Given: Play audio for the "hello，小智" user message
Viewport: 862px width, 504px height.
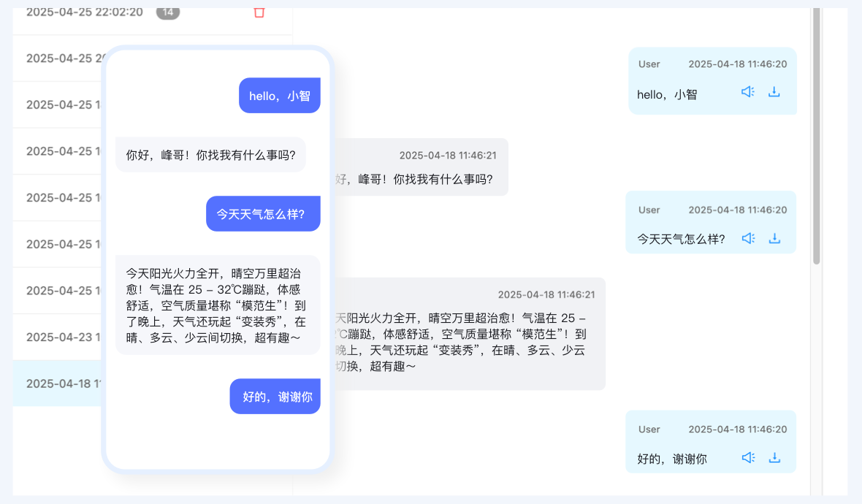Looking at the screenshot, I should 747,92.
